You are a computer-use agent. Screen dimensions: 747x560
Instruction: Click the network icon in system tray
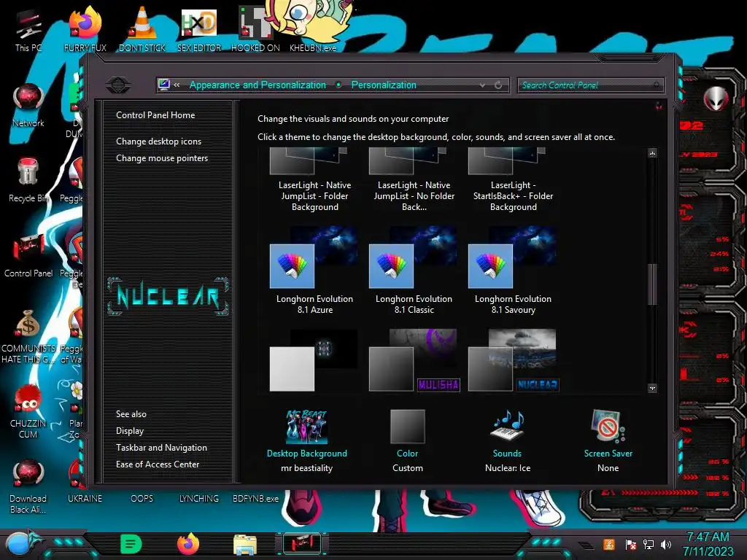point(649,544)
